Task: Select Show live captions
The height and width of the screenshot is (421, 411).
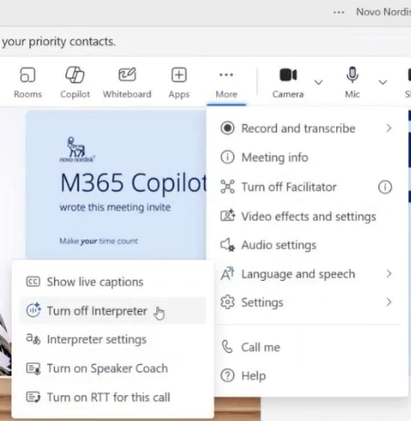Action: coord(113,282)
